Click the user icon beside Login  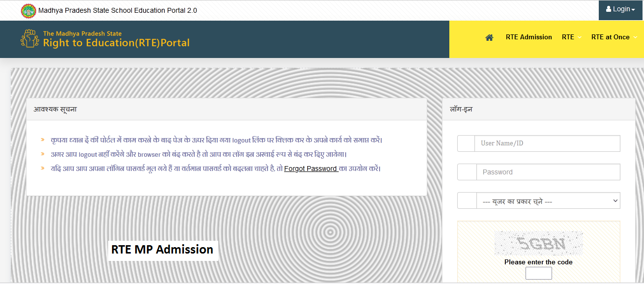click(610, 8)
